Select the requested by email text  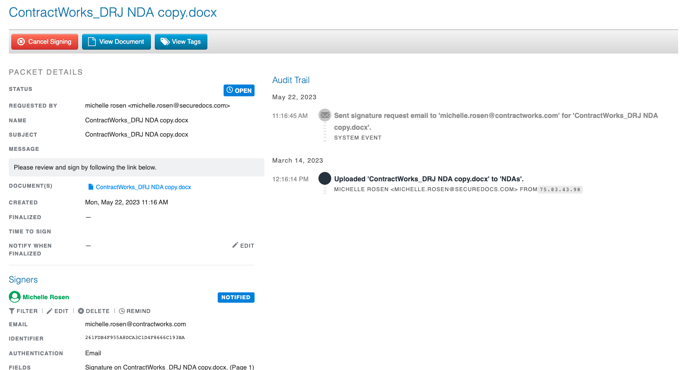[x=157, y=106]
